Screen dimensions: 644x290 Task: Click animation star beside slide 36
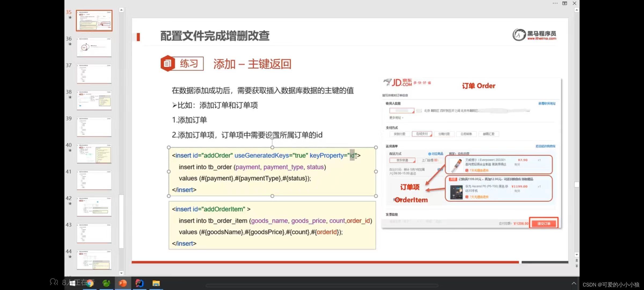(x=70, y=44)
